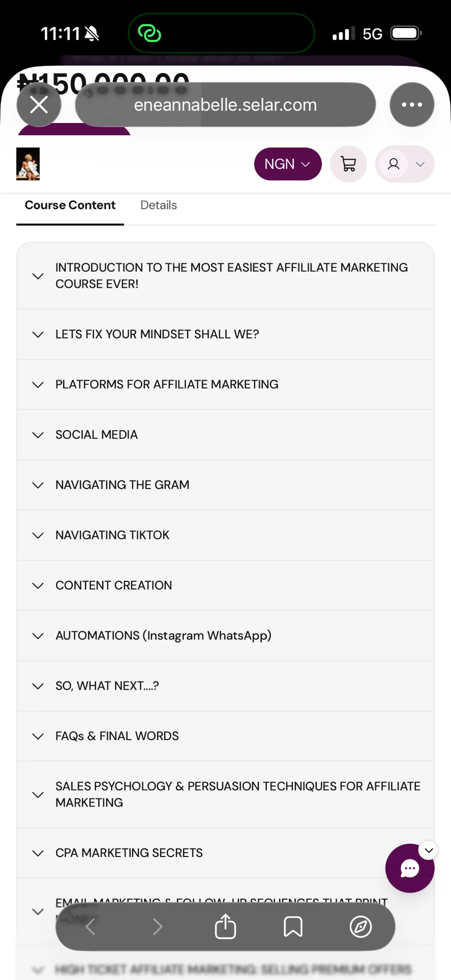Open the NGN currency dropdown

click(x=288, y=164)
